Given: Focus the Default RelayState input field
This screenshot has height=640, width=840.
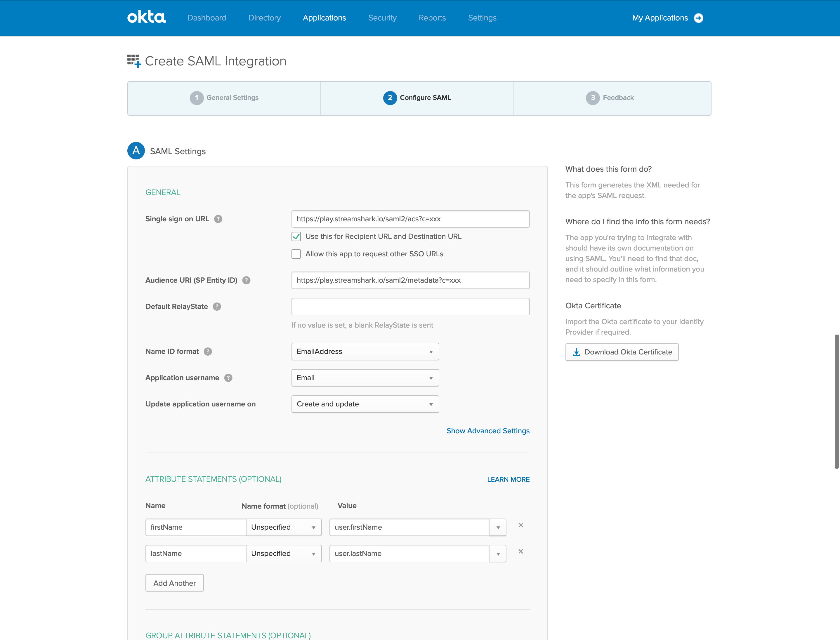Looking at the screenshot, I should click(x=410, y=307).
